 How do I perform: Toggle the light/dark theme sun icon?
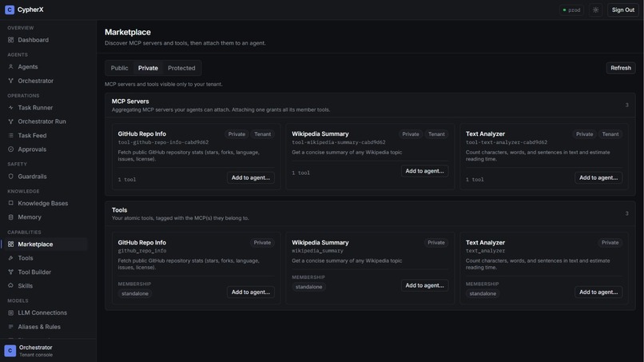point(595,10)
